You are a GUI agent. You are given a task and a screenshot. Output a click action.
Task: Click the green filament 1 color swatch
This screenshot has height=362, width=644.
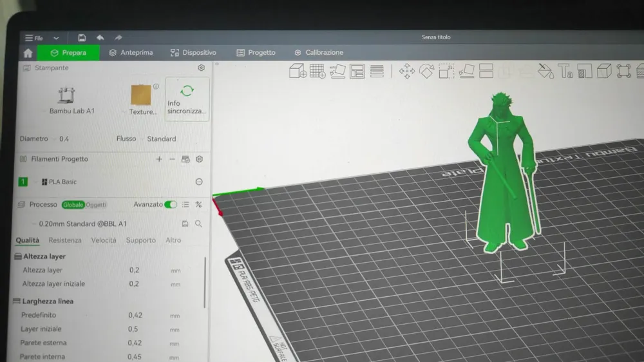point(23,182)
